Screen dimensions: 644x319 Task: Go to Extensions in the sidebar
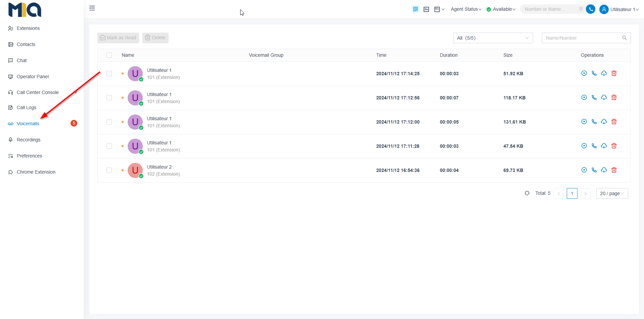tap(28, 28)
